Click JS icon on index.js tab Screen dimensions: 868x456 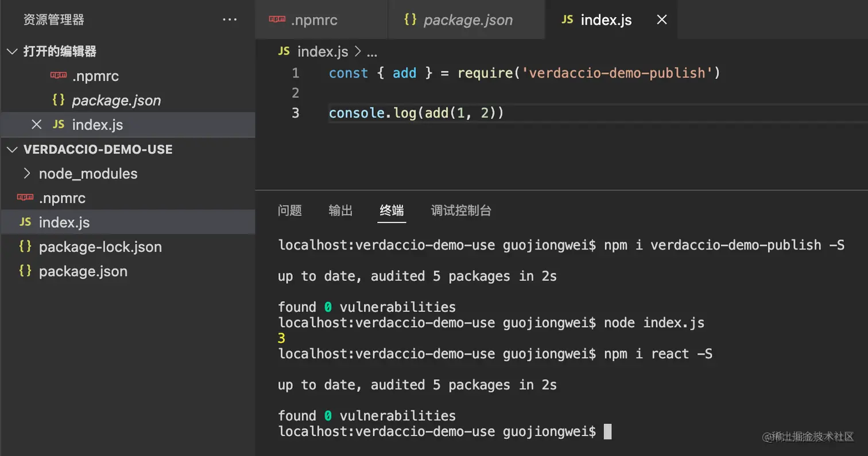pyautogui.click(x=567, y=20)
